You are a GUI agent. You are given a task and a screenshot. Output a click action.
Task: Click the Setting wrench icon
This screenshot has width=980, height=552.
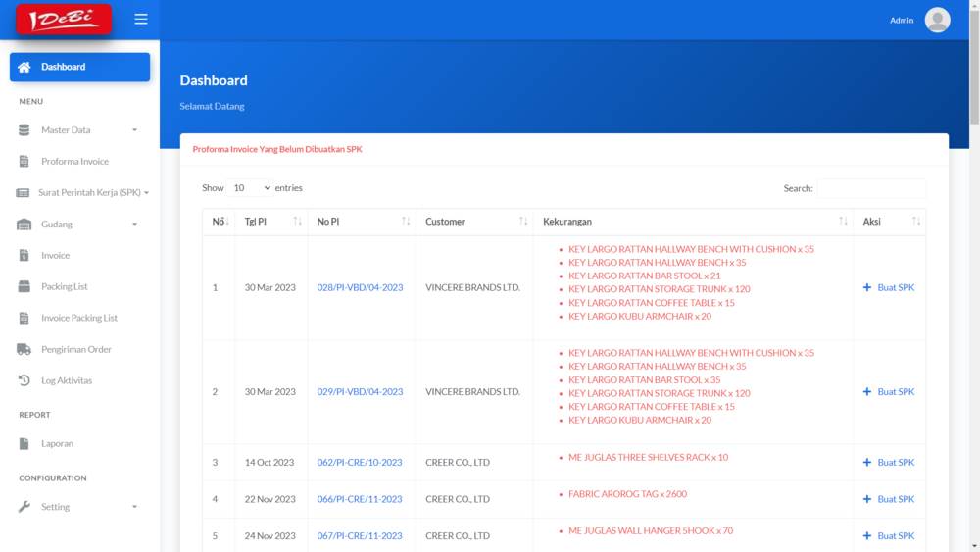[x=24, y=507]
